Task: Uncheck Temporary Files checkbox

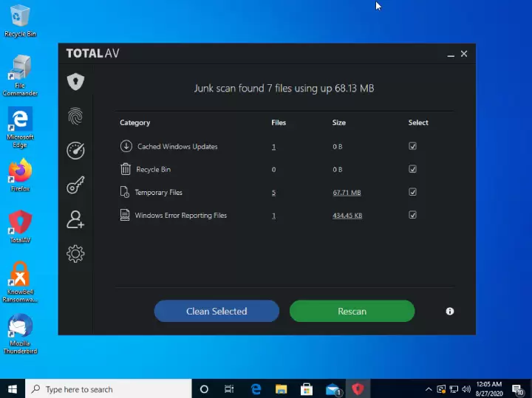Action: coord(412,192)
